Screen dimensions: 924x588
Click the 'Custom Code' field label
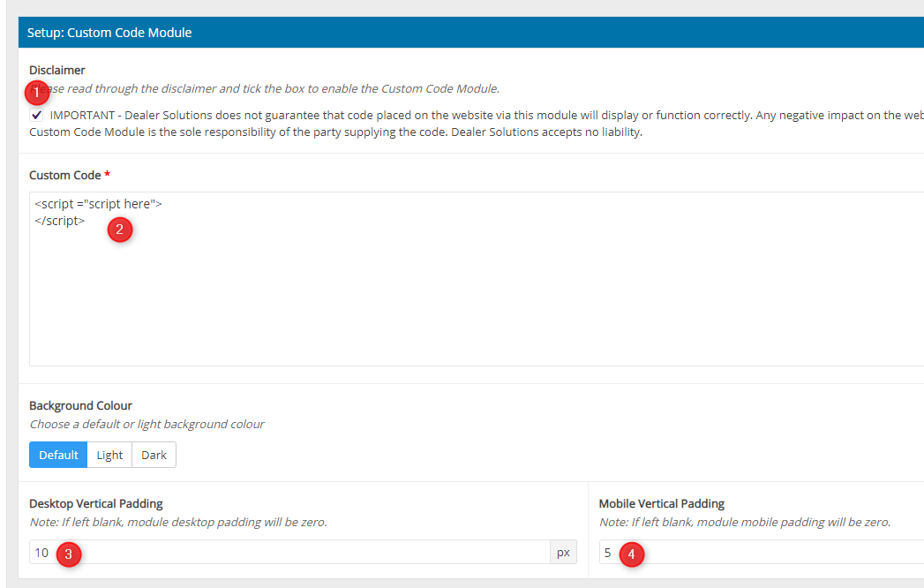pyautogui.click(x=64, y=175)
